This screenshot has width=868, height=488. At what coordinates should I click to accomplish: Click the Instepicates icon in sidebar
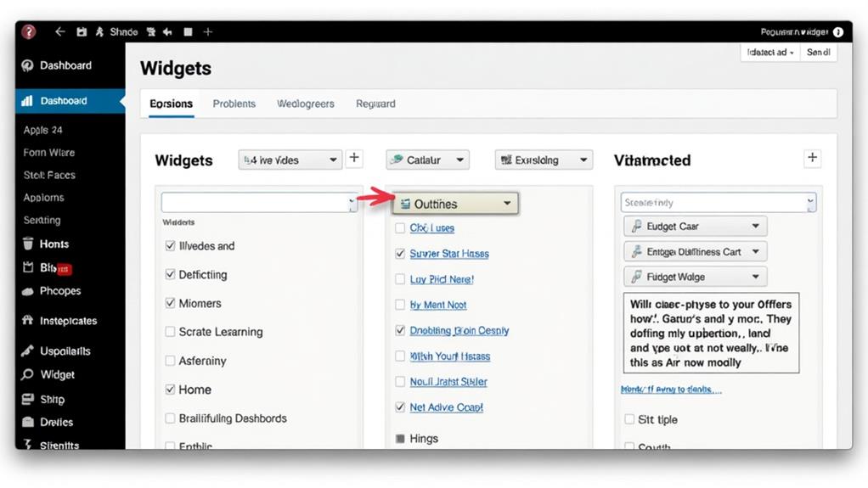coord(28,320)
